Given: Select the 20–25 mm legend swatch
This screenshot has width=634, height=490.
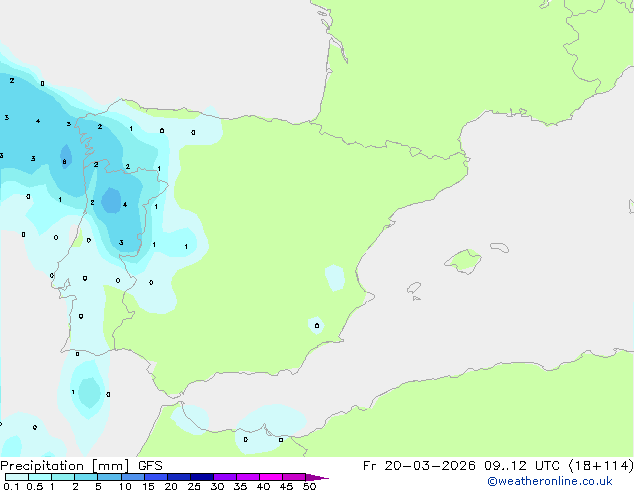Looking at the screenshot, I should click(x=179, y=477).
